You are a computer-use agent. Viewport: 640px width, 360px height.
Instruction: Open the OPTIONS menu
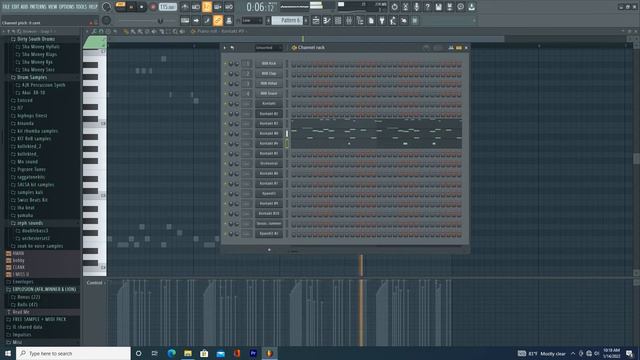[x=67, y=7]
